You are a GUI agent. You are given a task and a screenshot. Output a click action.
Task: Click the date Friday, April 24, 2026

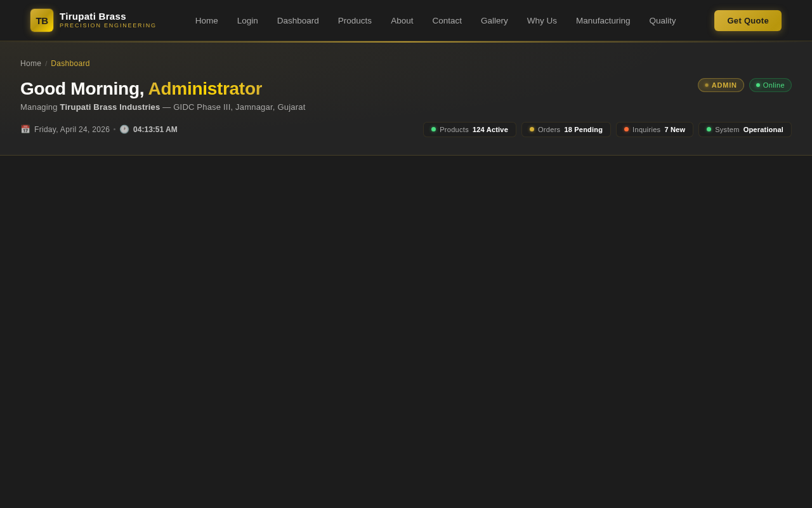[x=72, y=130]
